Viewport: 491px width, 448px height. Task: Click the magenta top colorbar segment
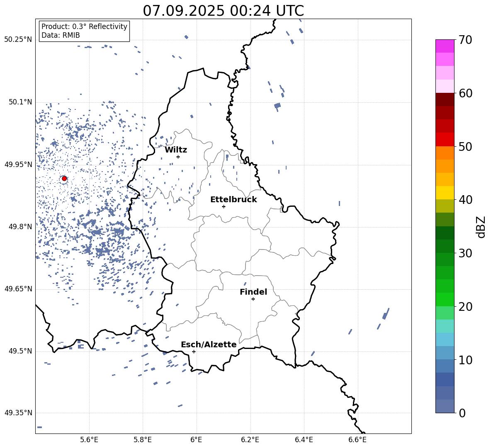(445, 46)
